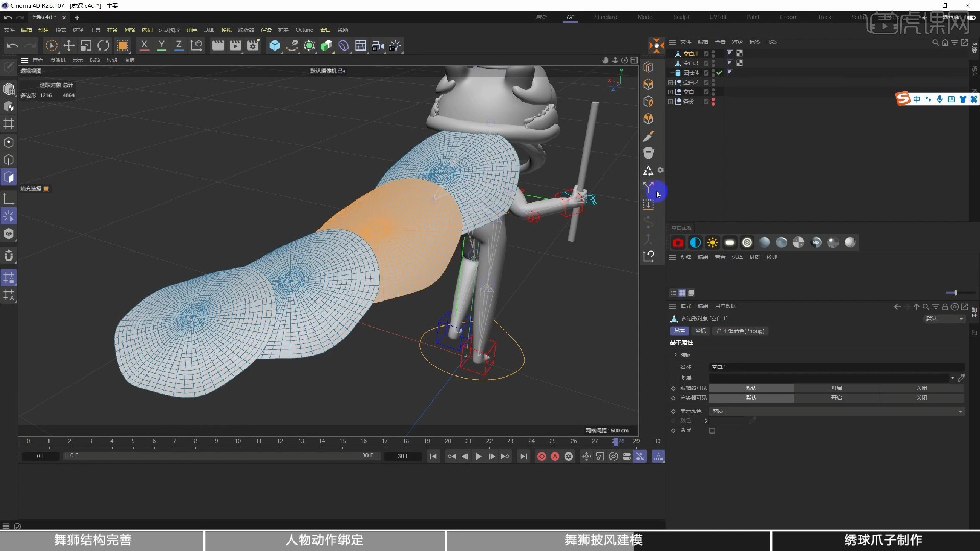The height and width of the screenshot is (551, 980).
Task: Switch to the 基本 attribute tab
Action: 679,331
